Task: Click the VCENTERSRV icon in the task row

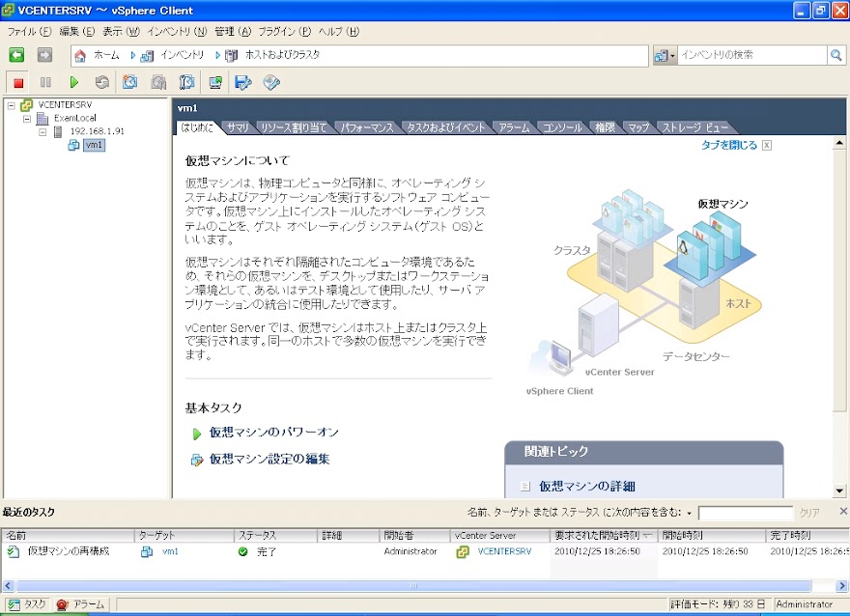Action: point(463,552)
